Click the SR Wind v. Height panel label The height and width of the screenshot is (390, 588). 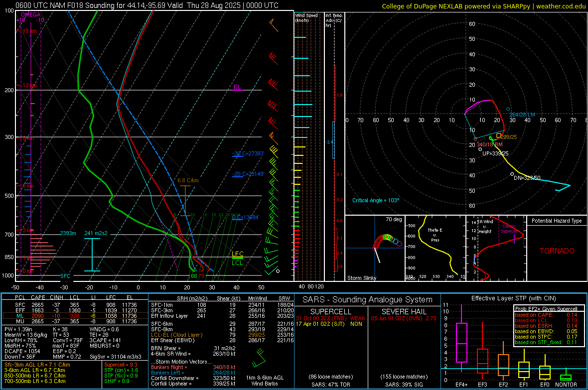point(484,227)
